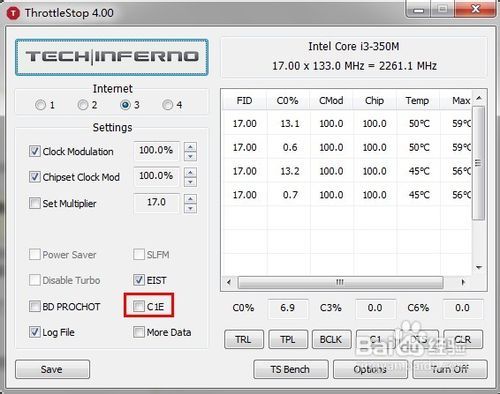This screenshot has width=500, height=394.
Task: Click the horizontal scrollbar thumb in table
Action: tap(340, 283)
